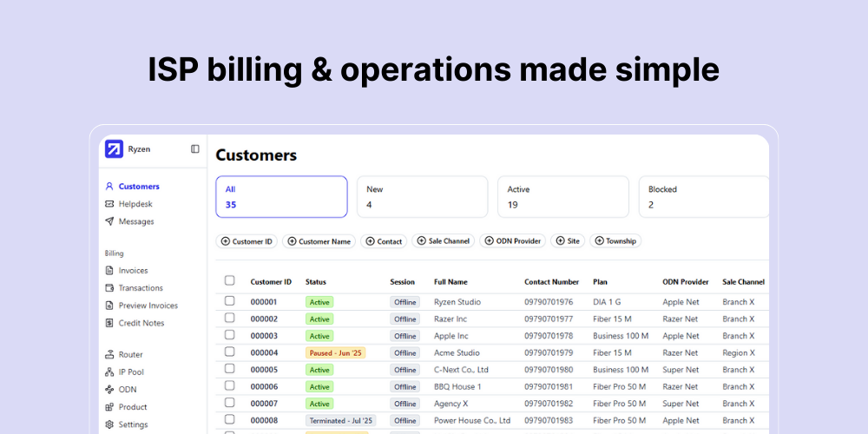Open the Router page
Viewport: 868px width, 434px height.
tap(130, 355)
